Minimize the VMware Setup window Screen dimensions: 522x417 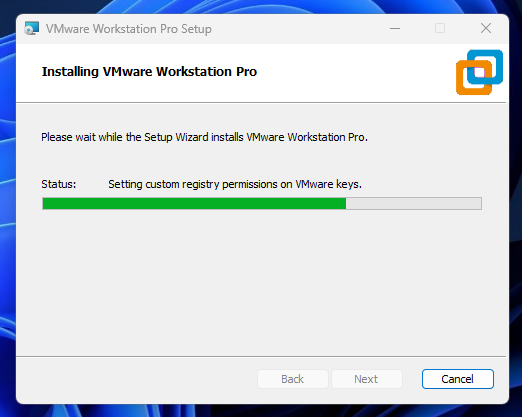coord(395,28)
